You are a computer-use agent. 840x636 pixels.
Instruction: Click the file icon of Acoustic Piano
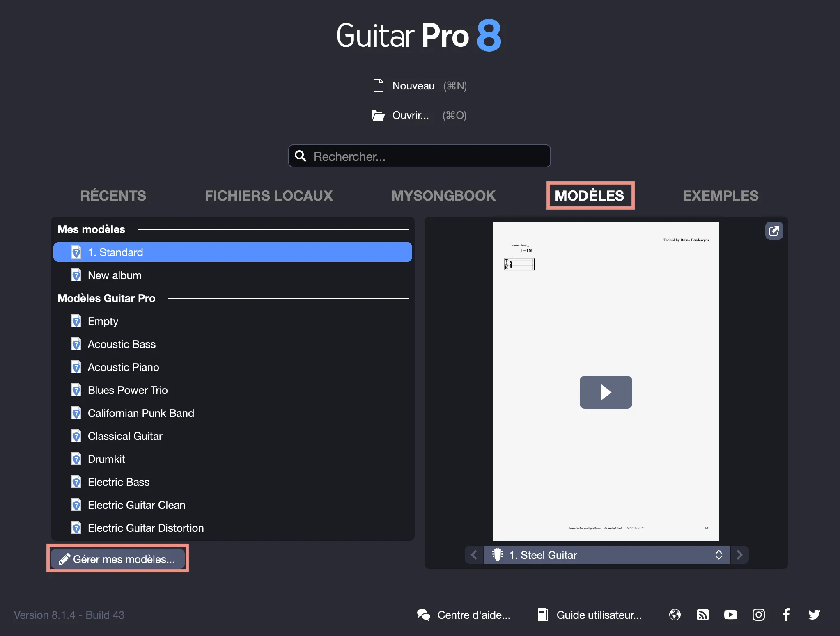(76, 367)
